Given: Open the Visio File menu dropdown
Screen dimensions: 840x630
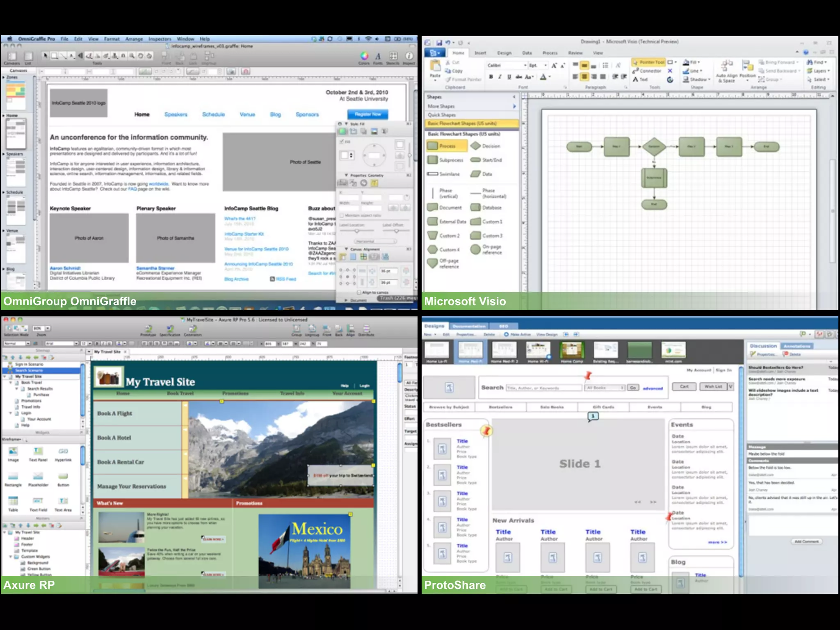Looking at the screenshot, I should click(435, 53).
